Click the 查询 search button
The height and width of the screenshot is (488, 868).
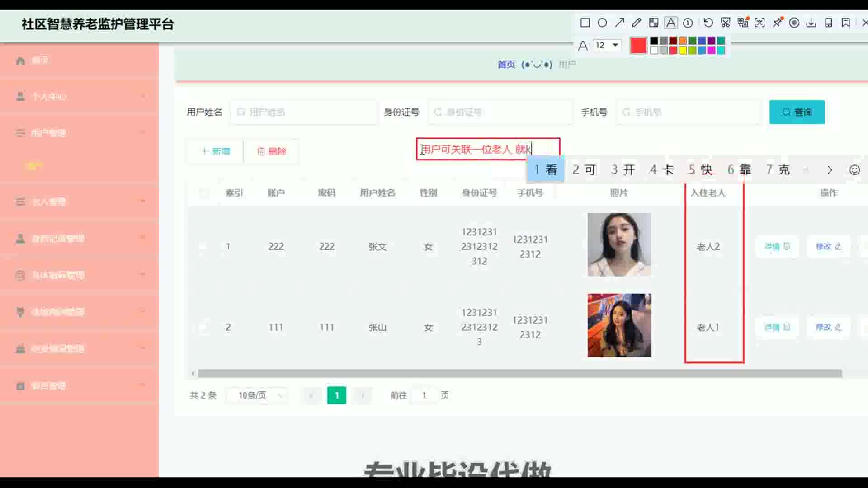tap(797, 112)
